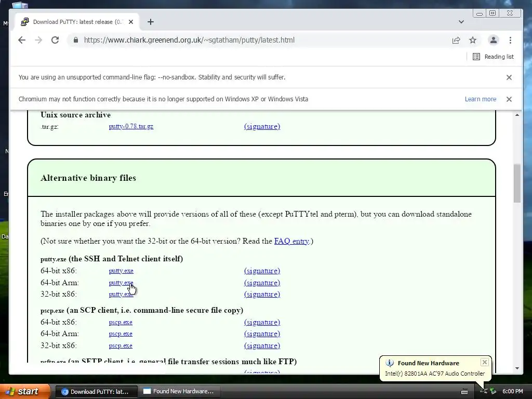Open a new tab with the plus button

151,22
